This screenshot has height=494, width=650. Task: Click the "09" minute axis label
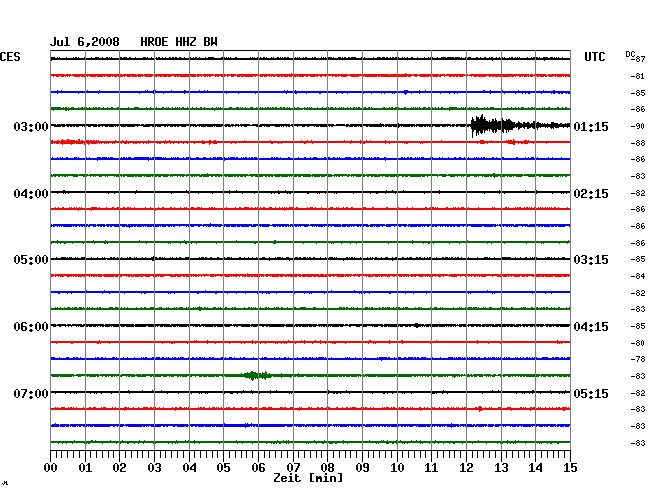pyautogui.click(x=362, y=468)
